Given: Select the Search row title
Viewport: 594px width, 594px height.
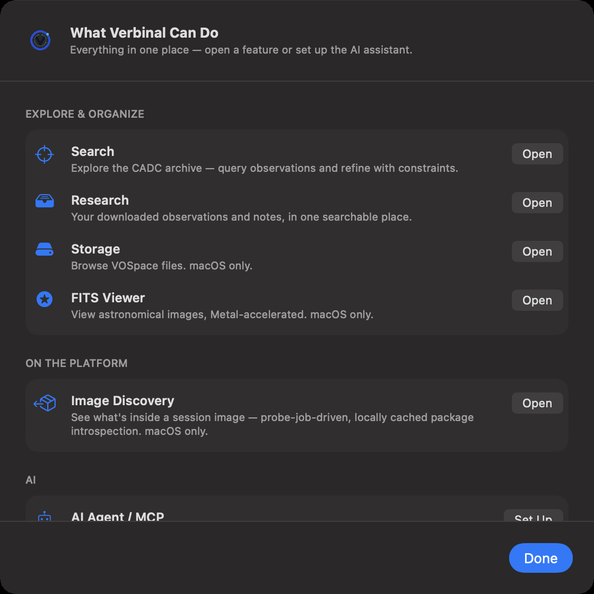Looking at the screenshot, I should point(93,152).
